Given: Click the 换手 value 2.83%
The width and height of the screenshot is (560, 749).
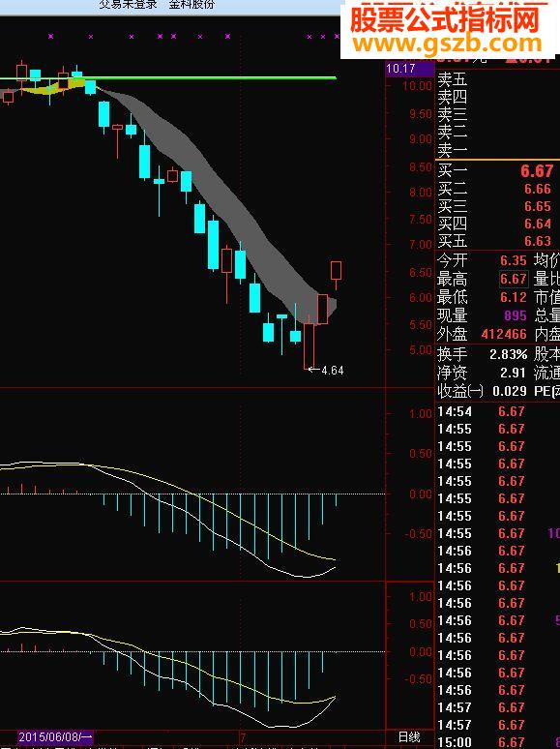Looking at the screenshot, I should tap(509, 354).
